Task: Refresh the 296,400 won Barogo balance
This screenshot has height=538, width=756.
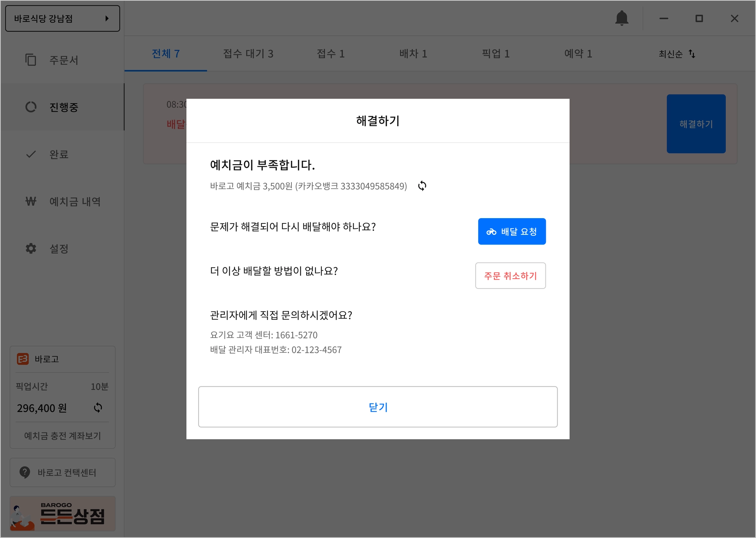Action: coord(98,408)
